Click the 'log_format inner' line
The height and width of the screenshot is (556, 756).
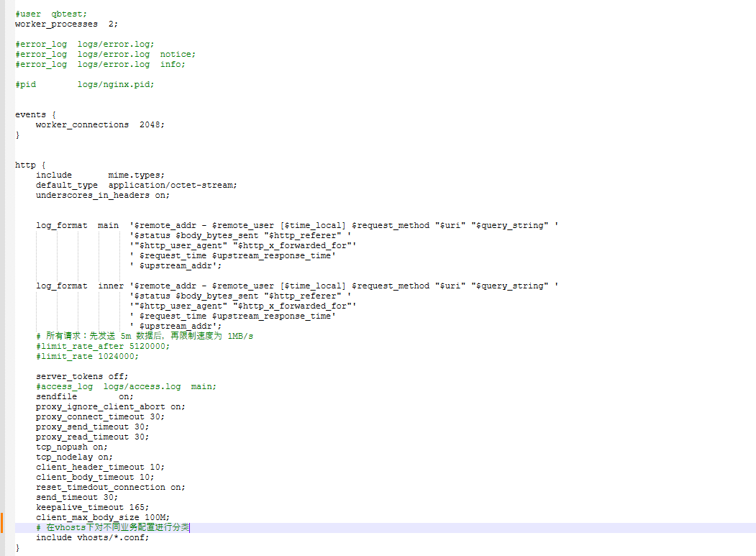pyautogui.click(x=297, y=286)
